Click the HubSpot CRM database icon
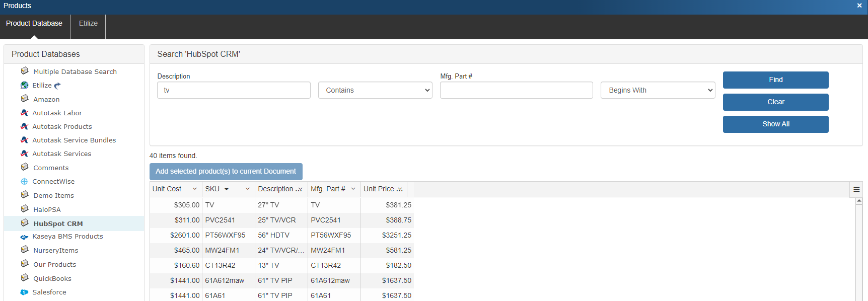Image resolution: width=868 pixels, height=301 pixels. pos(25,223)
